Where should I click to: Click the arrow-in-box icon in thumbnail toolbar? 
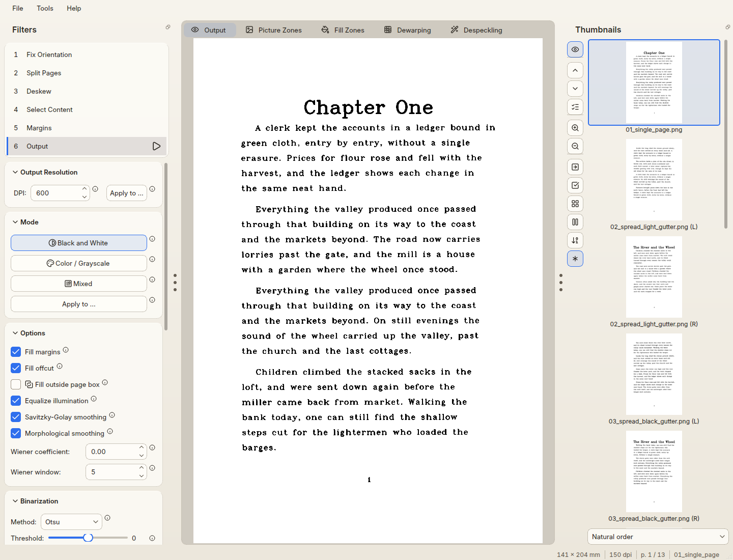[575, 167]
